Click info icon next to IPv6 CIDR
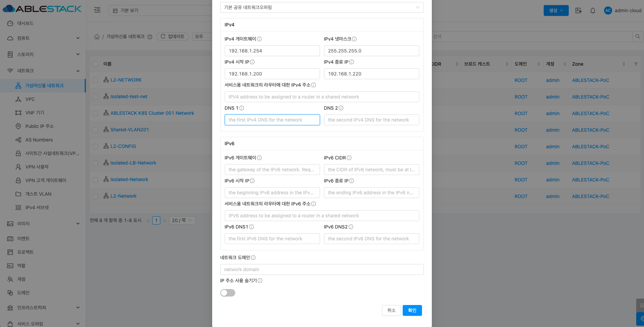The image size is (644, 327). (x=349, y=158)
